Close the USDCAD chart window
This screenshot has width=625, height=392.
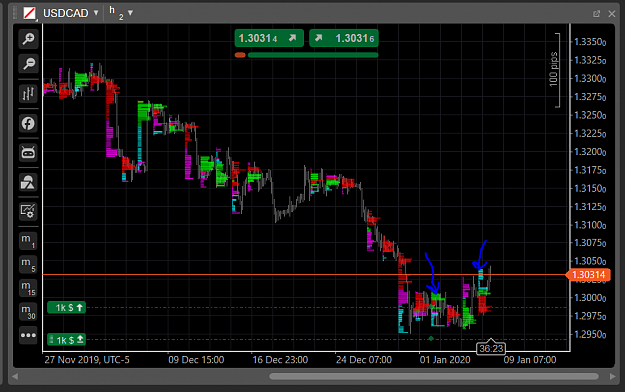click(x=612, y=14)
